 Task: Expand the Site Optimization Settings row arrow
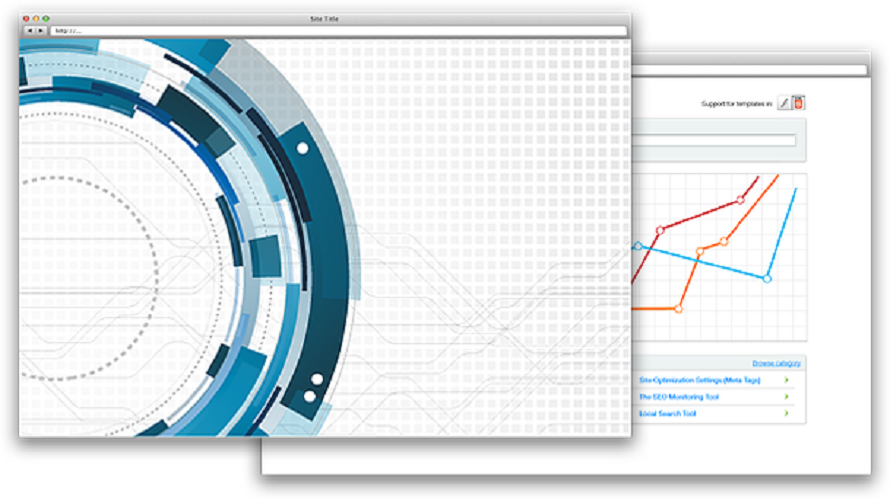(787, 380)
